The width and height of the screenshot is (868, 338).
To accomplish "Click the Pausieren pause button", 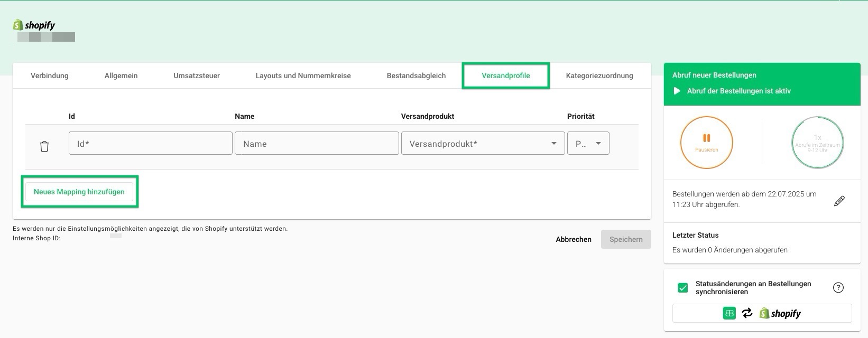I will pos(706,143).
